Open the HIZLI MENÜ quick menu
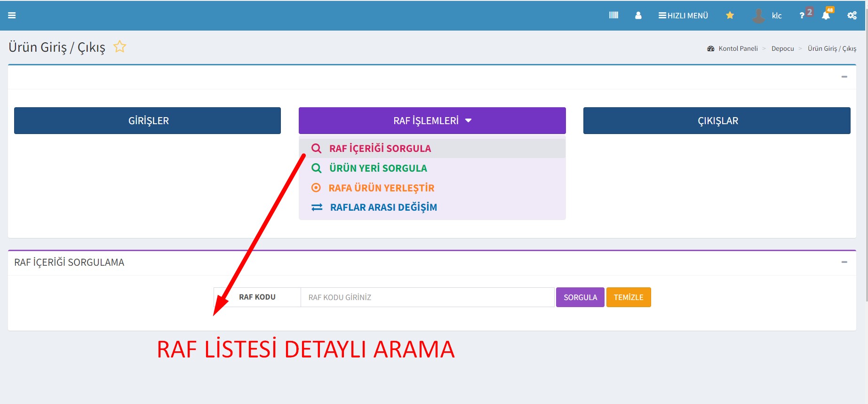 tap(683, 16)
